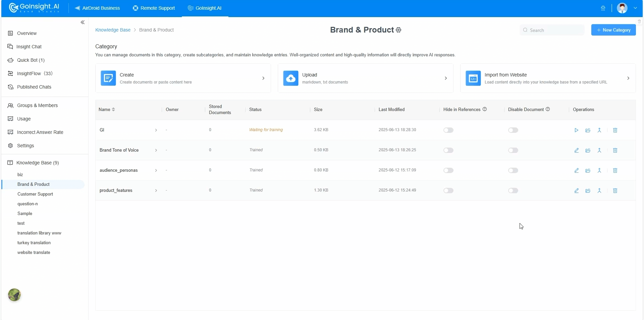
Task: Go to Knowledge Base breadcrumb link
Action: (x=113, y=30)
